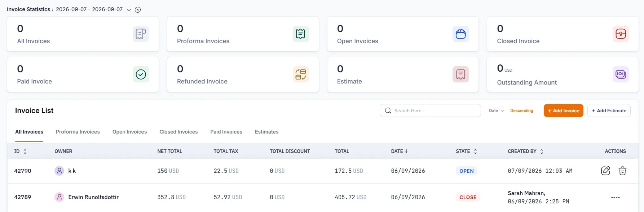Click the Outstanding Amount card icon

coord(621,74)
